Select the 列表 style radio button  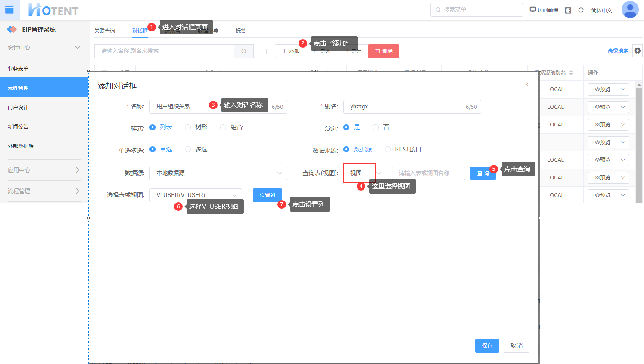tap(152, 127)
